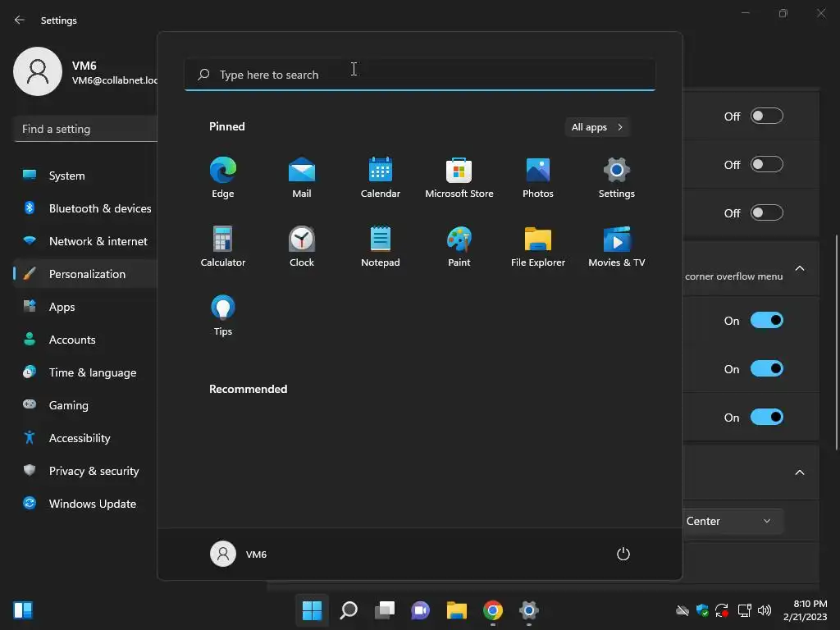The image size is (840, 630).
Task: Turn off the first On toggle
Action: pos(767,321)
